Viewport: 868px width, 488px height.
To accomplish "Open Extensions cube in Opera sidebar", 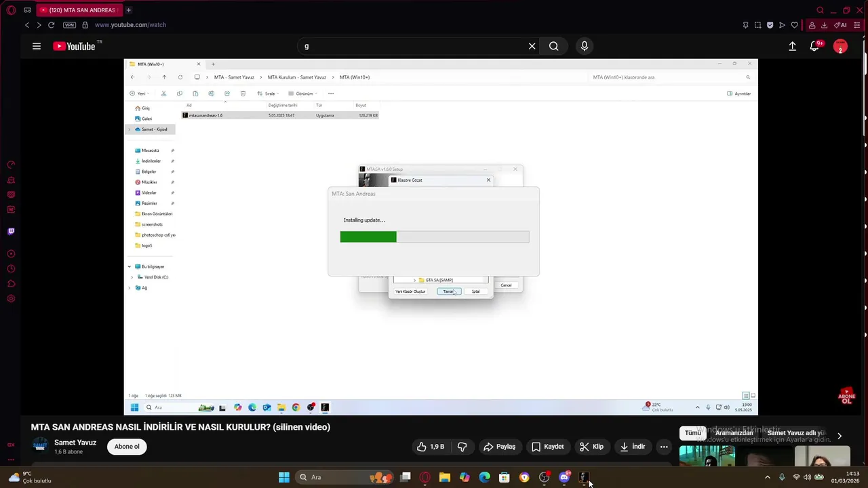I will [11, 284].
